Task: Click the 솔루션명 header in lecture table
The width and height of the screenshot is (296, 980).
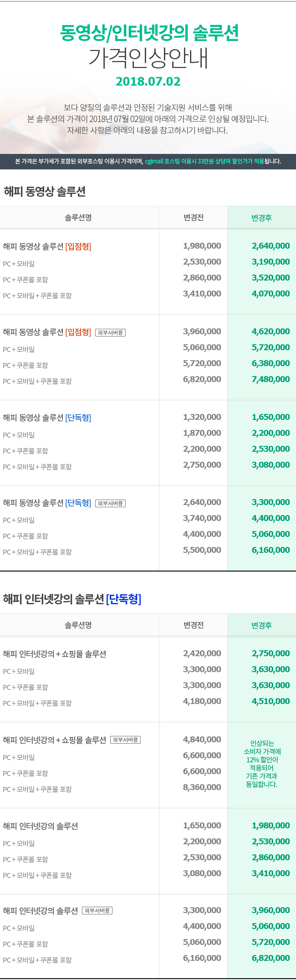Action: point(78,625)
